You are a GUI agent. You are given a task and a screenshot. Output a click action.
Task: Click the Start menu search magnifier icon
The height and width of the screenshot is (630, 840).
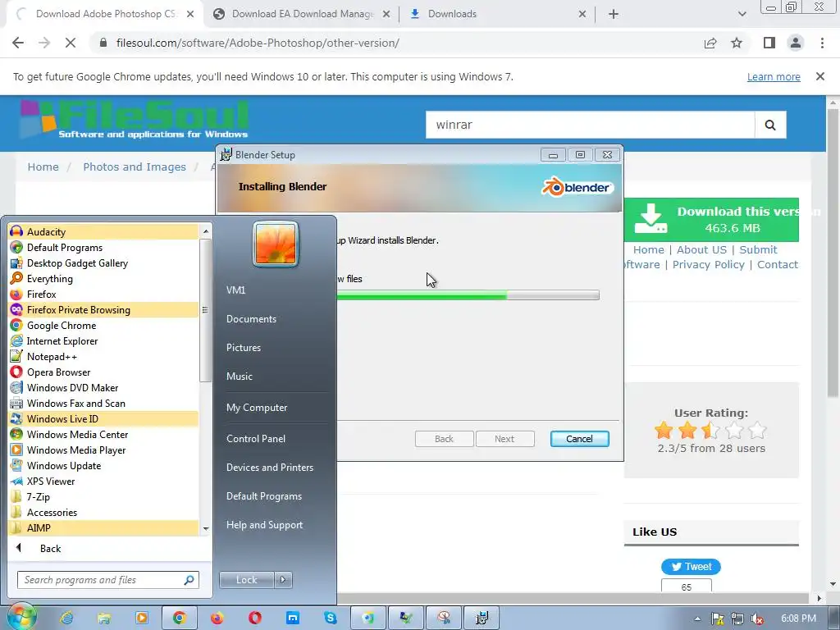pyautogui.click(x=189, y=580)
